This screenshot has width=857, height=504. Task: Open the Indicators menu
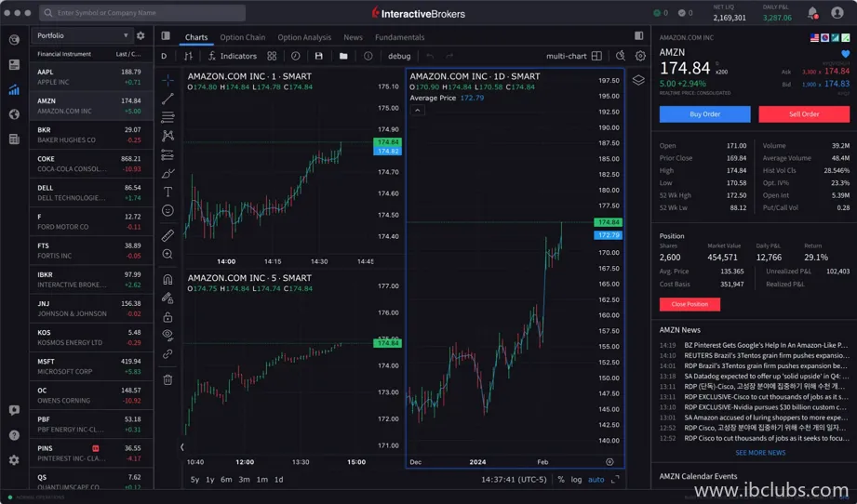tap(232, 56)
